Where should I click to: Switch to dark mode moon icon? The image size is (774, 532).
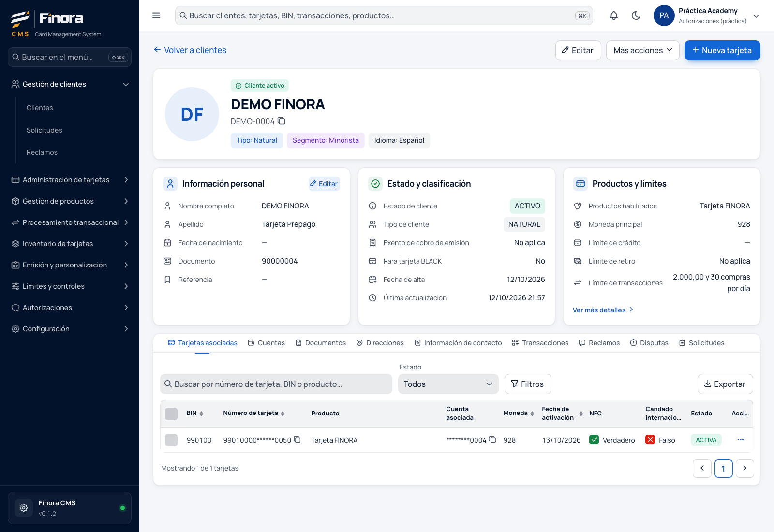636,15
